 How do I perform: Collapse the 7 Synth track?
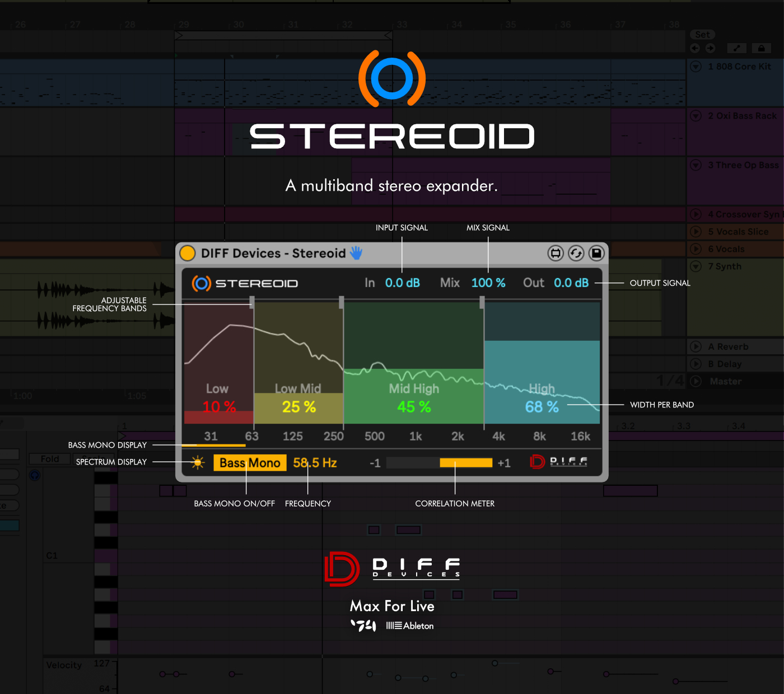pos(696,266)
